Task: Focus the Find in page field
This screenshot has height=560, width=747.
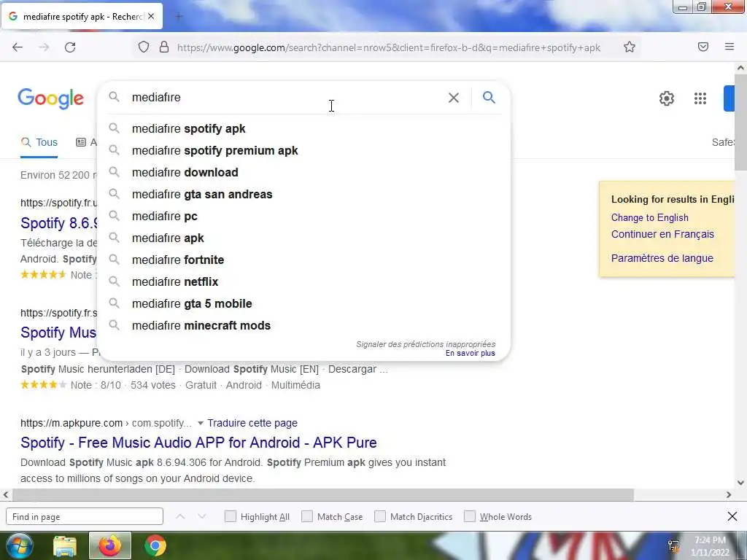Action: pos(85,516)
